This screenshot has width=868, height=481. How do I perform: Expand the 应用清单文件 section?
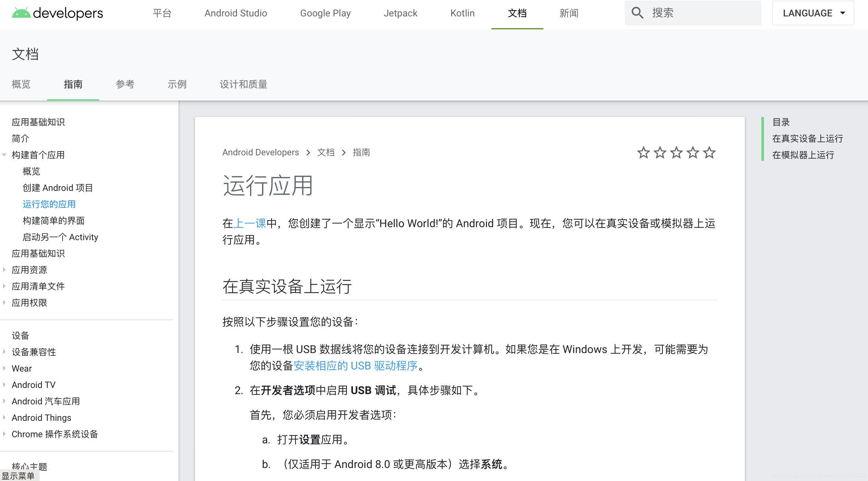[4, 286]
